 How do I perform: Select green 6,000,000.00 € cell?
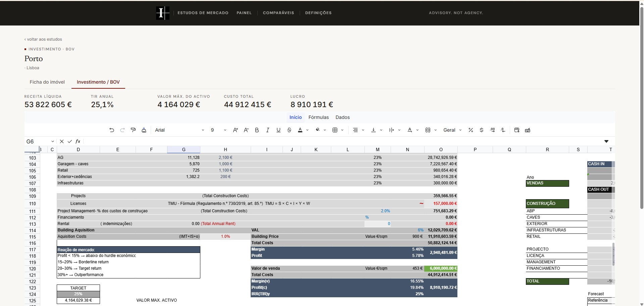tap(441, 268)
